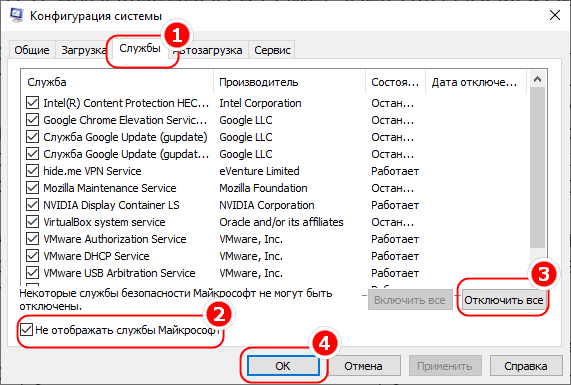Uncheck VMware Authorization Service checkbox
This screenshot has width=571, height=385.
tap(32, 239)
